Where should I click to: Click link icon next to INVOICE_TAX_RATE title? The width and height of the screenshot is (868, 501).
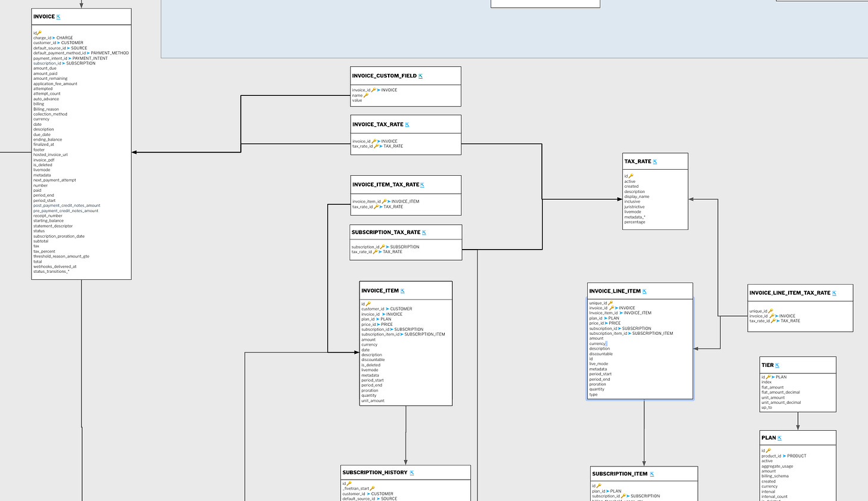point(408,125)
